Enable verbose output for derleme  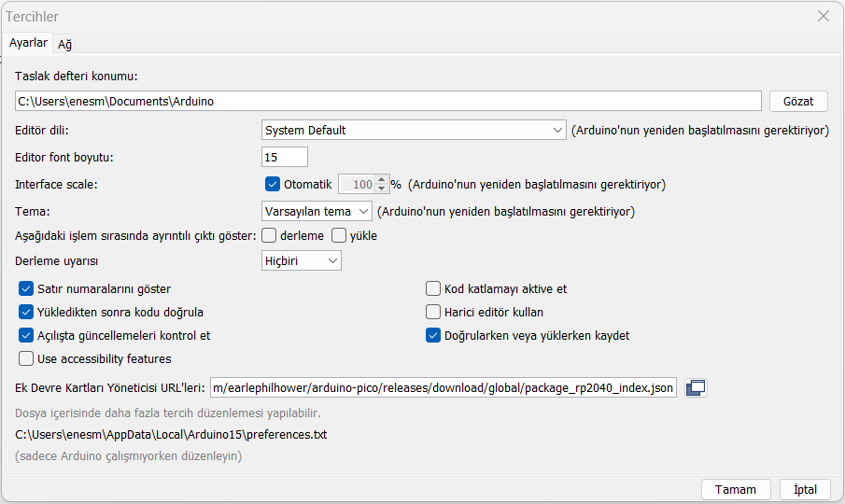pos(269,235)
